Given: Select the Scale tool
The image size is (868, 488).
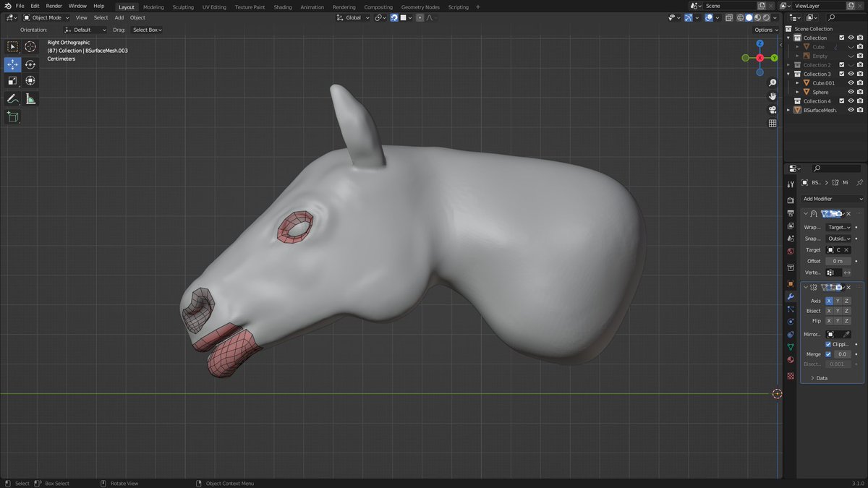Looking at the screenshot, I should [x=13, y=81].
